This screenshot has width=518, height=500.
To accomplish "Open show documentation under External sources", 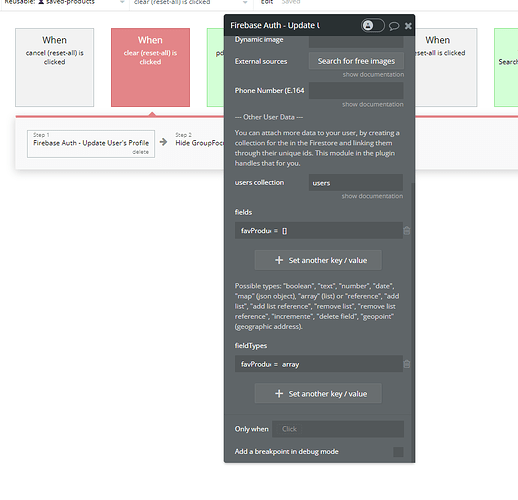I will pos(373,74).
